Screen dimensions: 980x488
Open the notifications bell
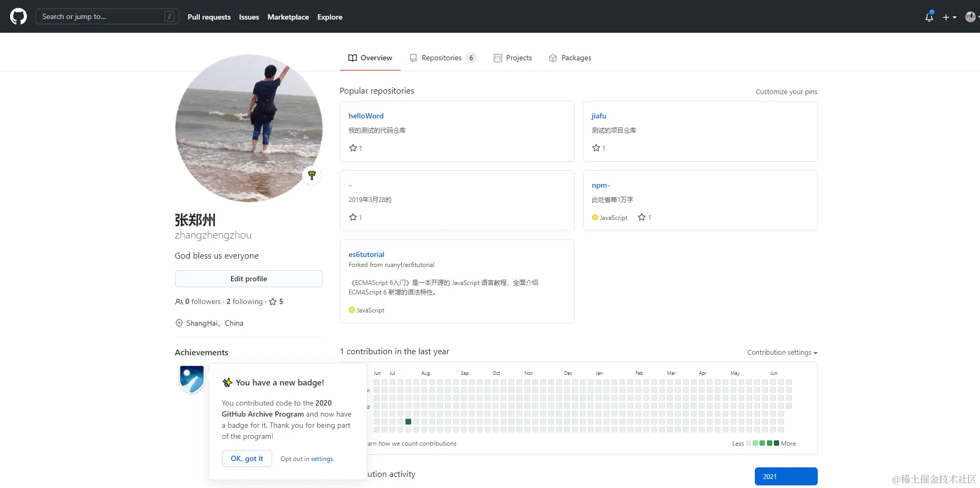[929, 17]
